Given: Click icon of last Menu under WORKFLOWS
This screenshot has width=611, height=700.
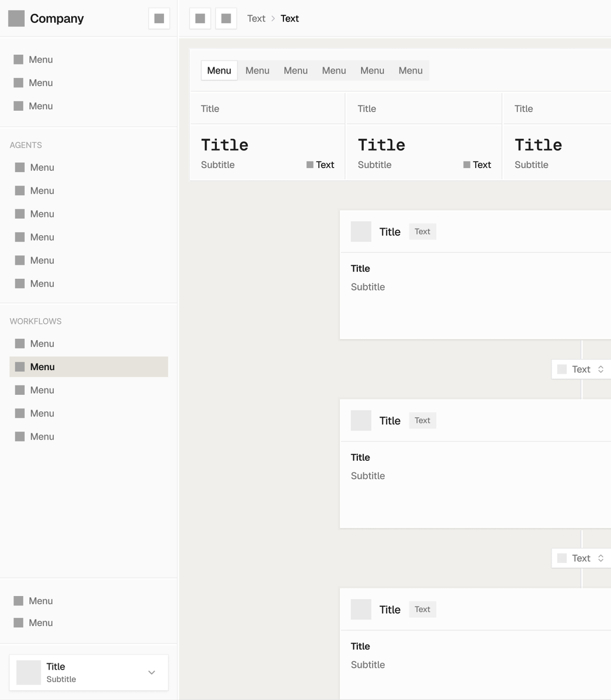Looking at the screenshot, I should tap(20, 436).
